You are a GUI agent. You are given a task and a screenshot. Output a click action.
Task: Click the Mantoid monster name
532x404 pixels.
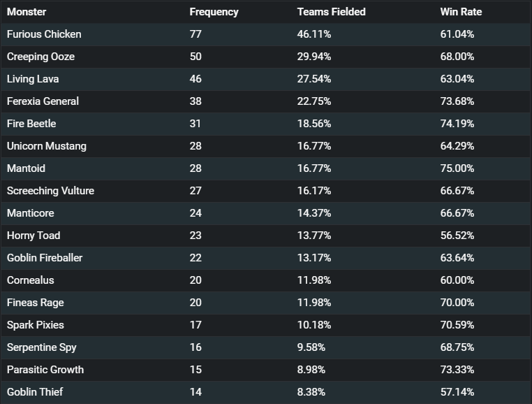tap(26, 168)
